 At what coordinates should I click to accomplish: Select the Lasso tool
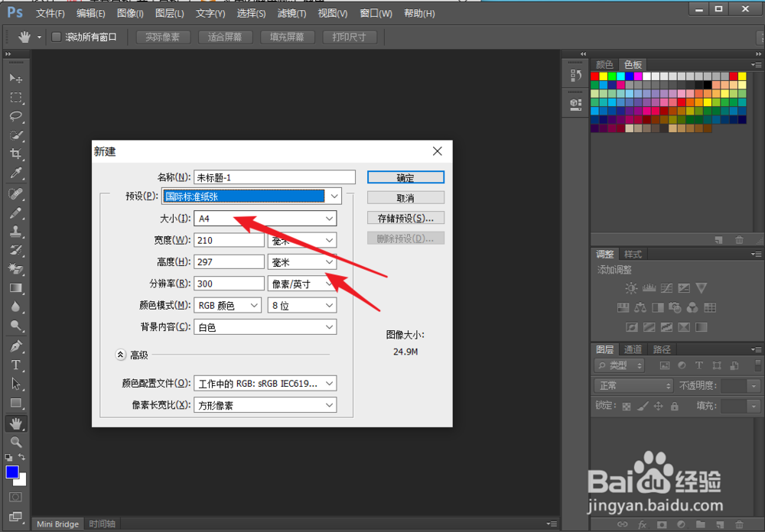pyautogui.click(x=15, y=116)
